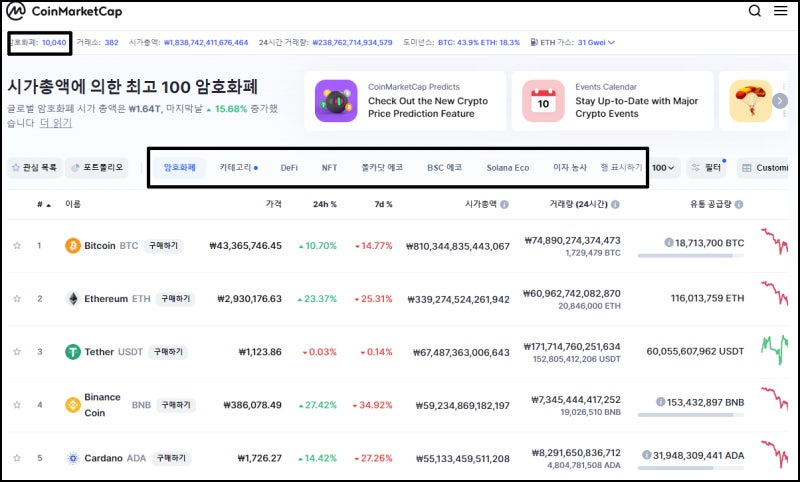Click info icon beside Bitcoin supply
Image resolution: width=800 pixels, height=482 pixels.
(x=668, y=242)
